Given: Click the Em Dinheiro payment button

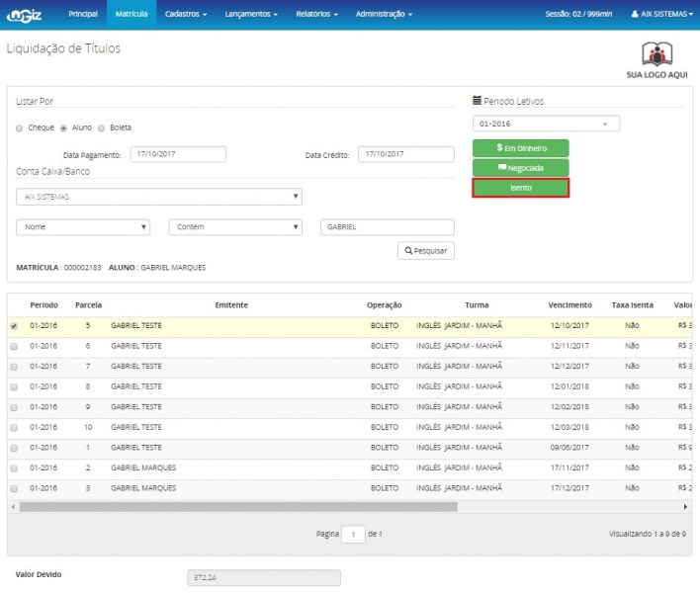Looking at the screenshot, I should 520,147.
